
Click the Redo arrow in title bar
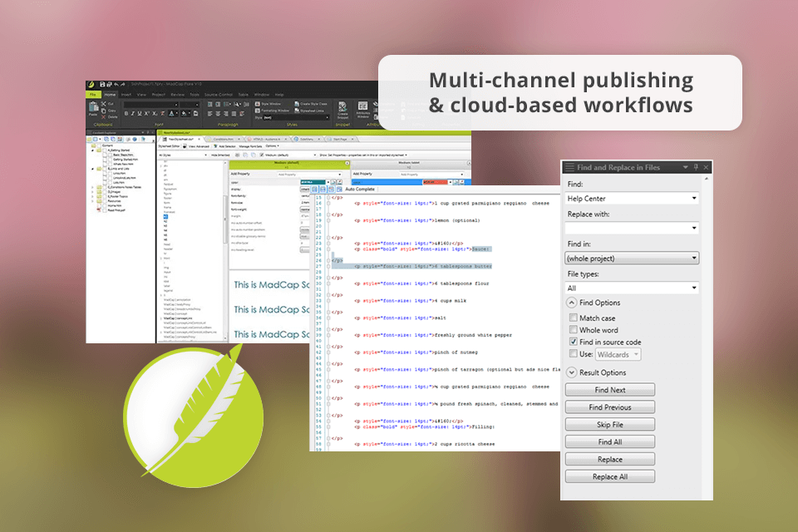(x=123, y=84)
